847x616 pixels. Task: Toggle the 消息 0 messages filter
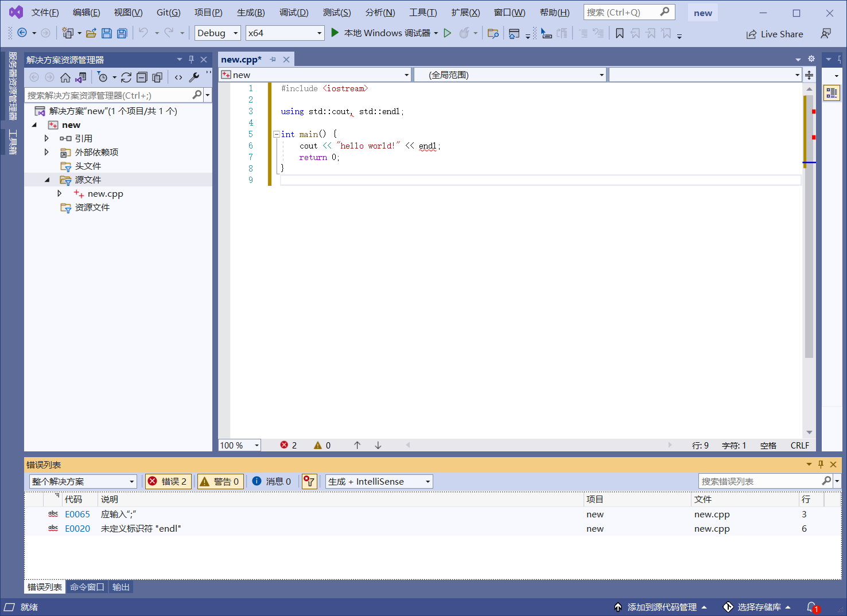[x=272, y=481]
